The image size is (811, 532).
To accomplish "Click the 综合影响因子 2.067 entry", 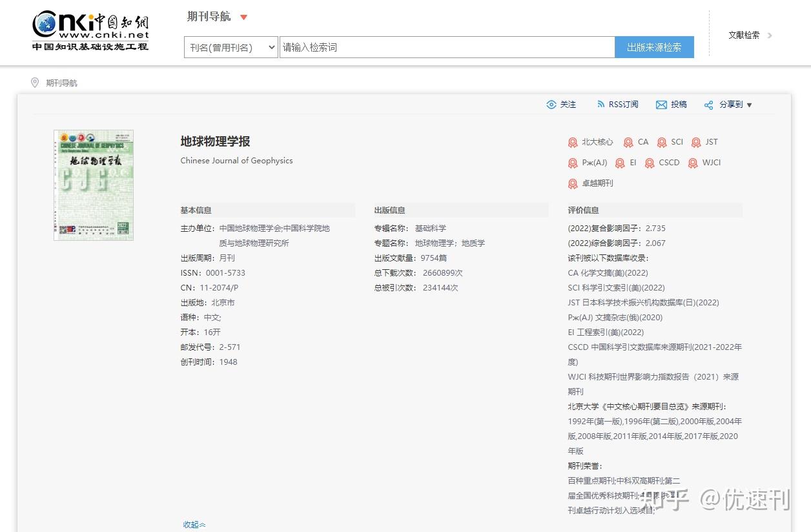I will tap(617, 243).
